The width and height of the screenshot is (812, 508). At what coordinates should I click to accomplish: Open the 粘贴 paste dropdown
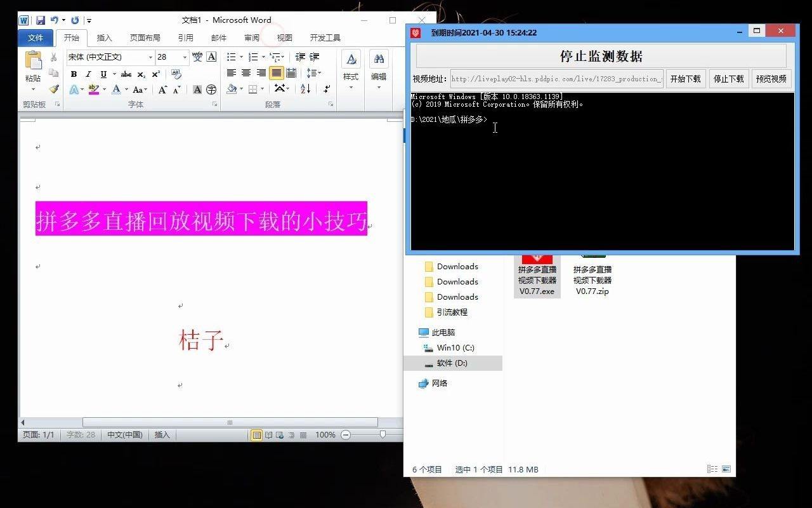click(33, 83)
